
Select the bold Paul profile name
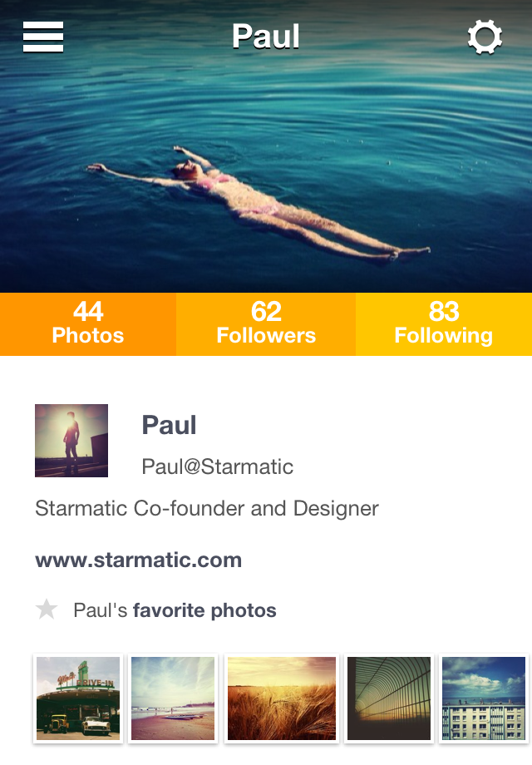pos(170,425)
